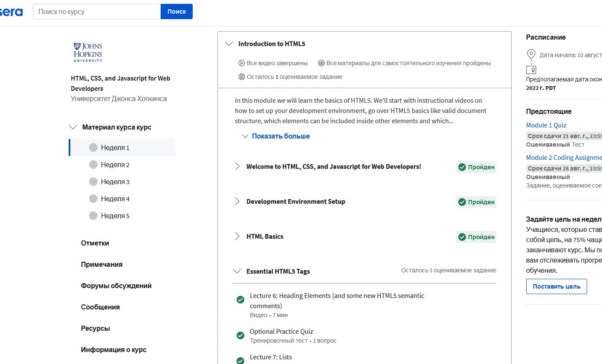Click the reading materials icon in module header
This screenshot has width=602, height=364.
(x=321, y=63)
